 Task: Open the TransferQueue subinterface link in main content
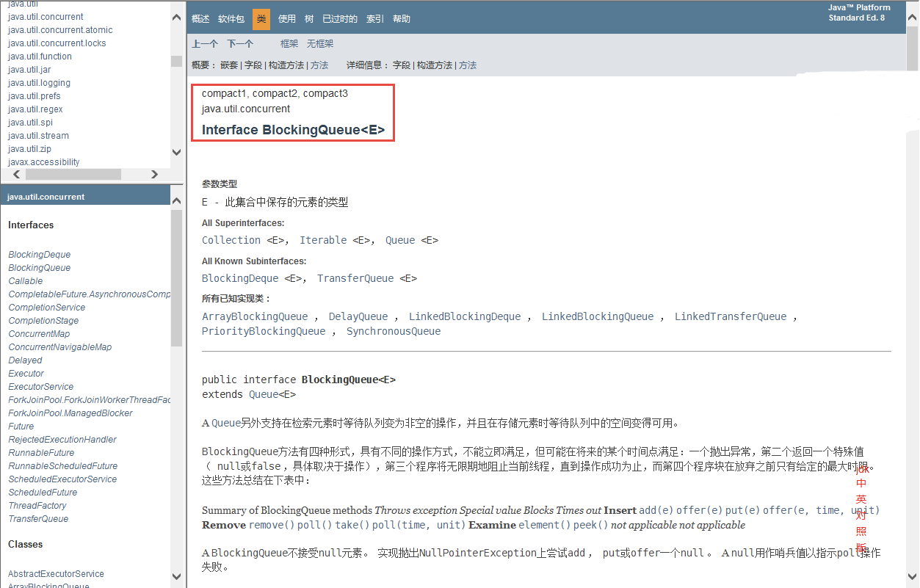[x=355, y=278]
